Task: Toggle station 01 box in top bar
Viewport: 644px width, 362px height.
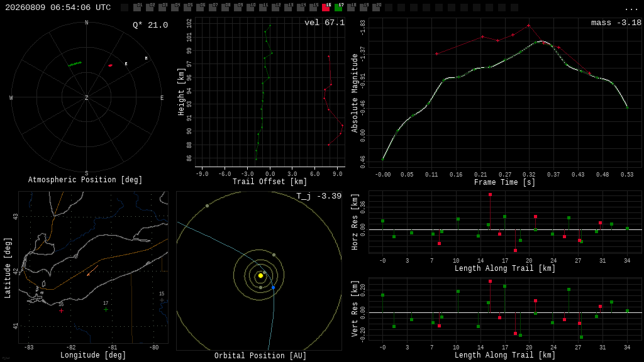Action: click(137, 8)
